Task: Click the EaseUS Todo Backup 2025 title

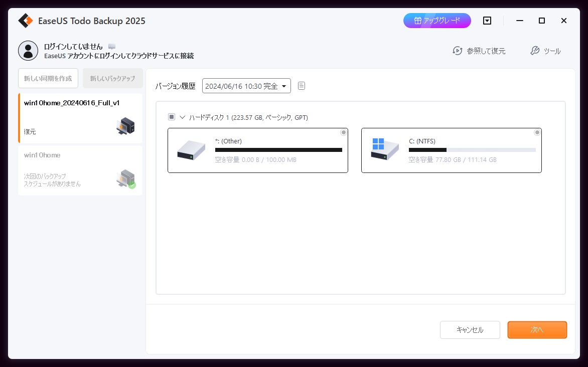Action: (92, 21)
